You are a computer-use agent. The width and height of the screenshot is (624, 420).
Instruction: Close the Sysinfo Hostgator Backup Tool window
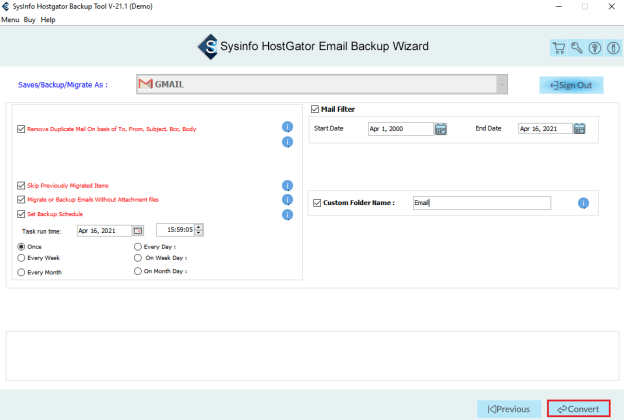click(x=612, y=6)
